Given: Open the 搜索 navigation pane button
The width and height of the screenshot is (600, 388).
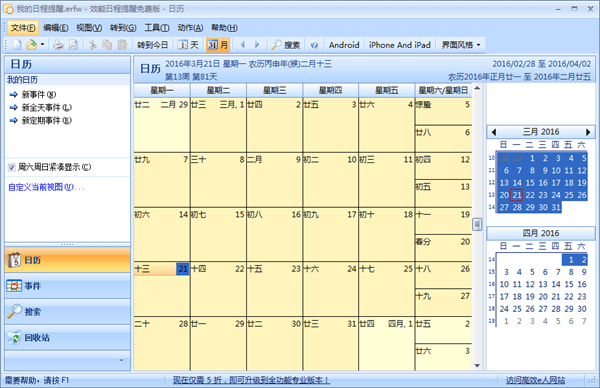Looking at the screenshot, I should (x=67, y=311).
